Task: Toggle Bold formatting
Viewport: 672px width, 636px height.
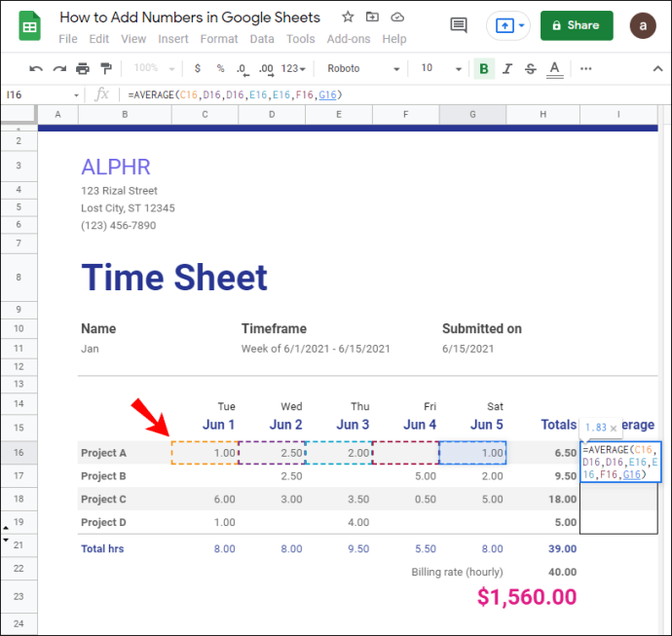Action: click(x=484, y=68)
